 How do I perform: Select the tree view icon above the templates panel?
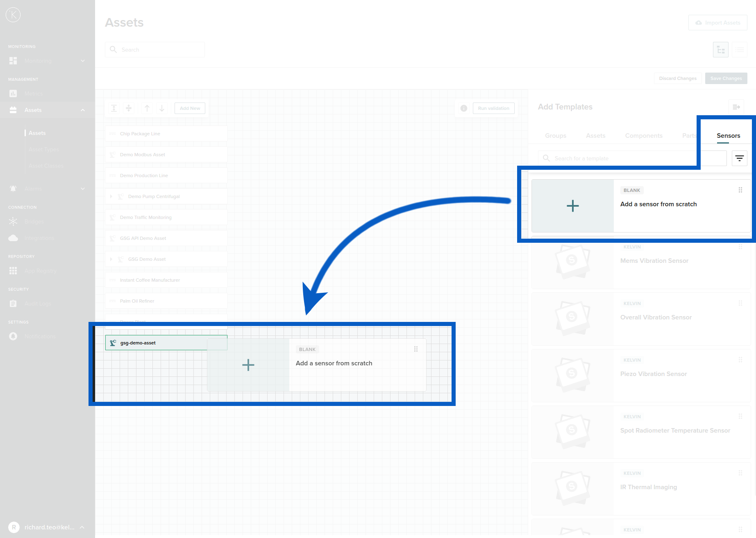tap(720, 49)
